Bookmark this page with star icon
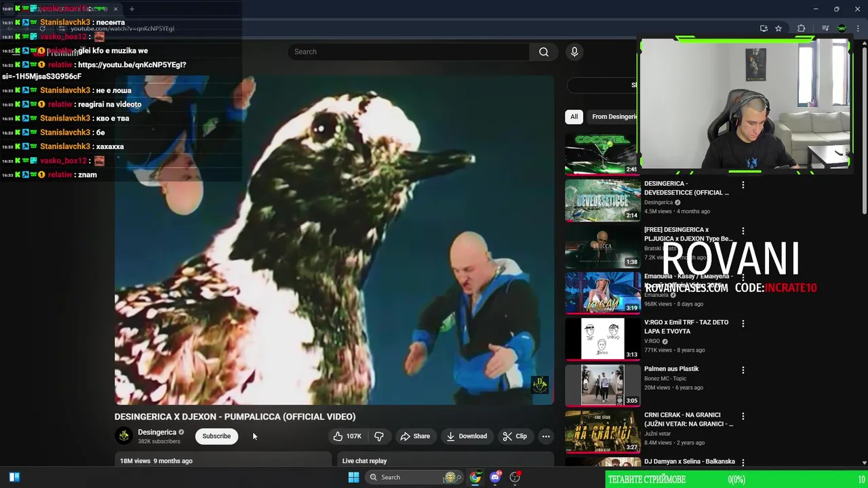Viewport: 868px width, 488px height. tap(778, 28)
